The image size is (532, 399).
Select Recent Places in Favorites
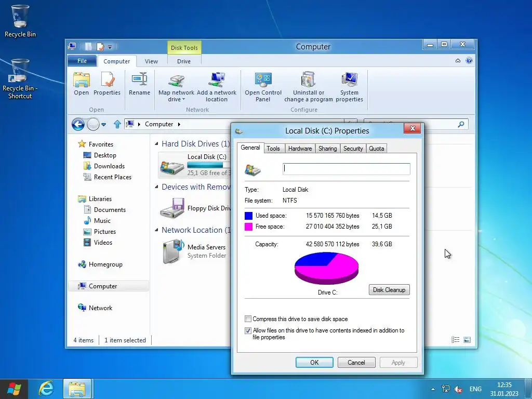[x=108, y=177]
